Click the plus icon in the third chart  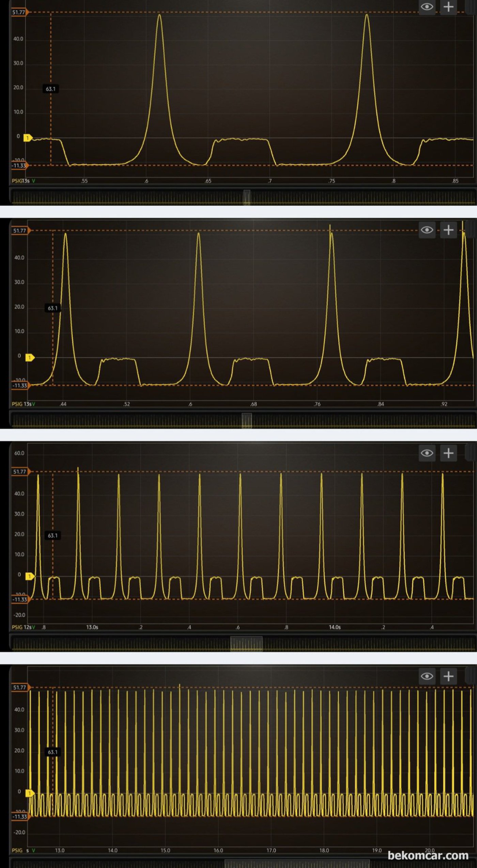click(x=448, y=453)
